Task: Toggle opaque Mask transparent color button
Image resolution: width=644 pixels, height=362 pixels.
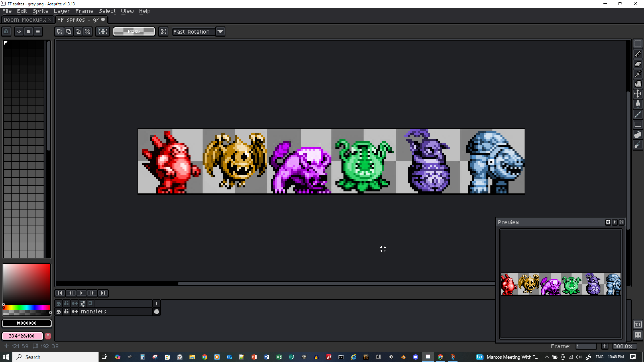Action: click(x=134, y=32)
